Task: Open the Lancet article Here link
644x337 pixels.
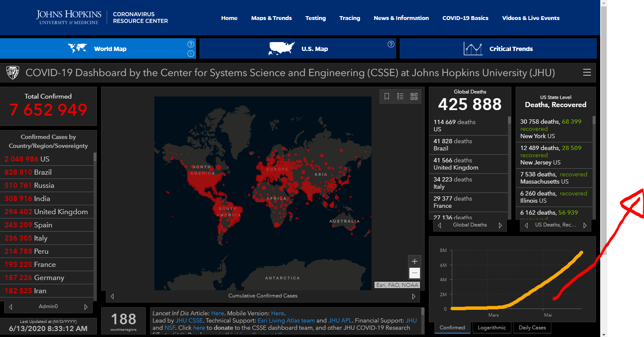Action: point(218,313)
